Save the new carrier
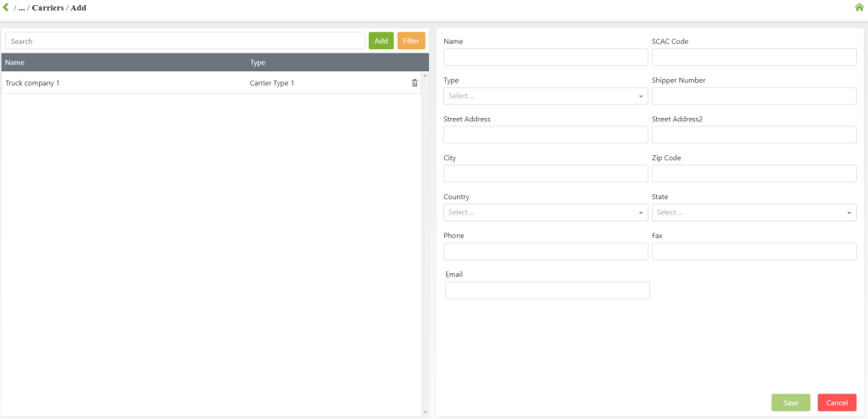Image resolution: width=868 pixels, height=419 pixels. click(x=790, y=403)
